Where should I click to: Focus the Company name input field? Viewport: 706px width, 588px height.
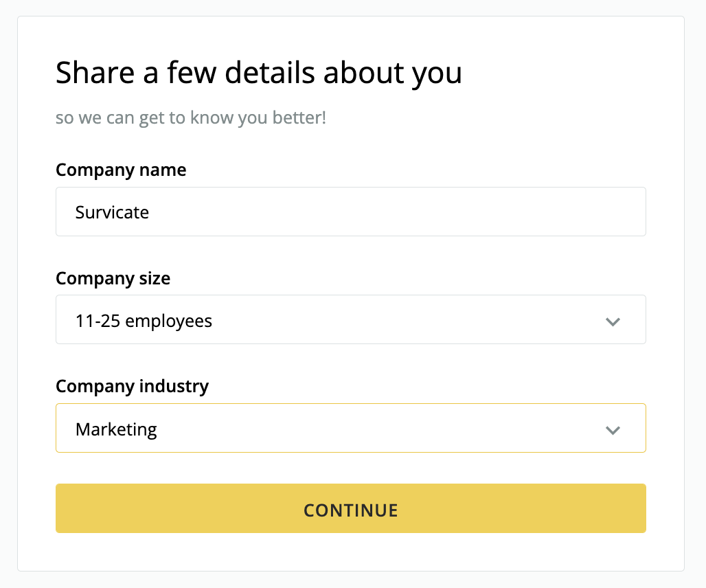coord(351,212)
